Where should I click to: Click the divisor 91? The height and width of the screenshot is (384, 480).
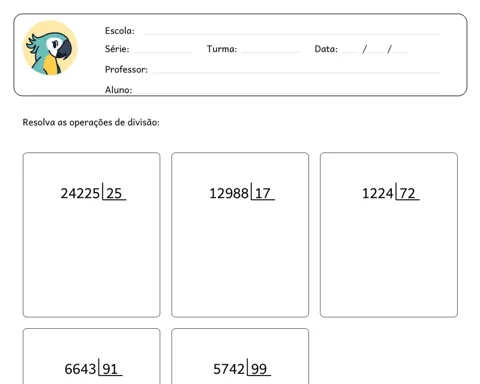110,369
